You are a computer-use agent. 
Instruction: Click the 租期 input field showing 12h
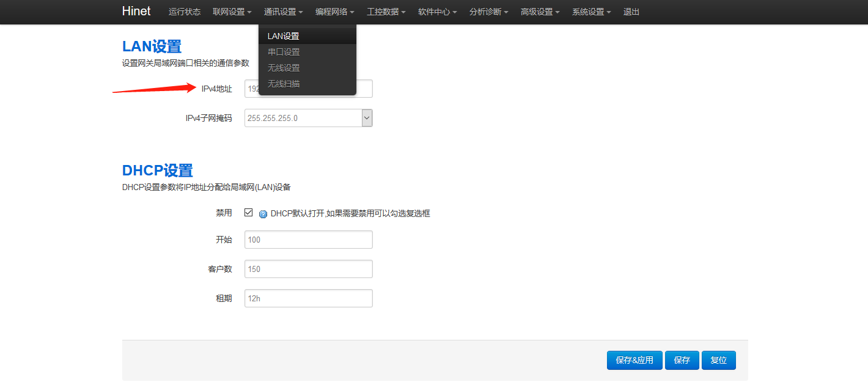tap(308, 298)
